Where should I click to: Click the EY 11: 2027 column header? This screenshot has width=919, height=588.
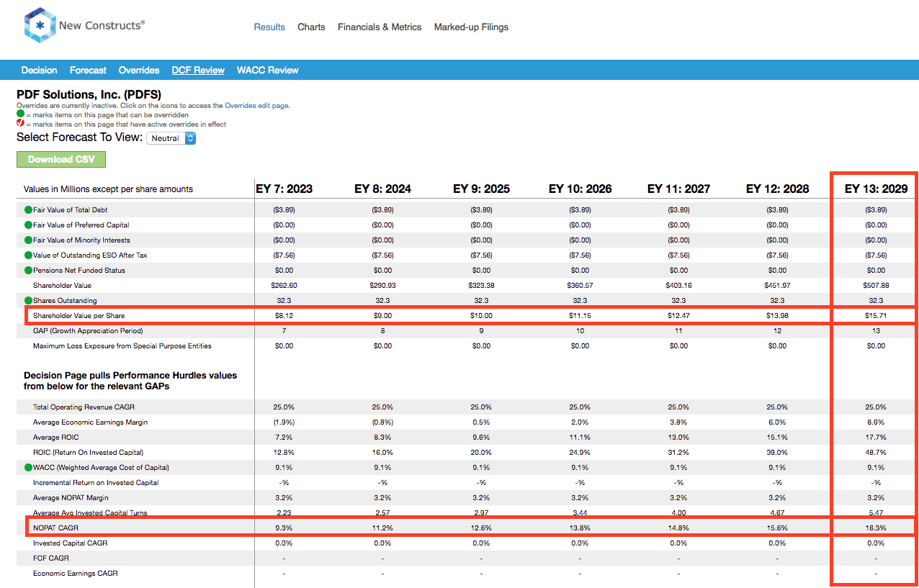pos(678,189)
